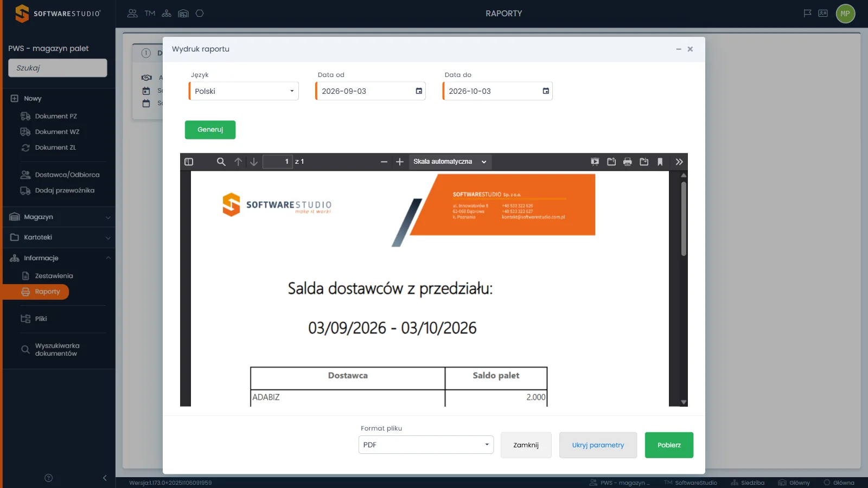Open Skala automatyczna zoom dropdown
This screenshot has width=868, height=488.
click(450, 162)
